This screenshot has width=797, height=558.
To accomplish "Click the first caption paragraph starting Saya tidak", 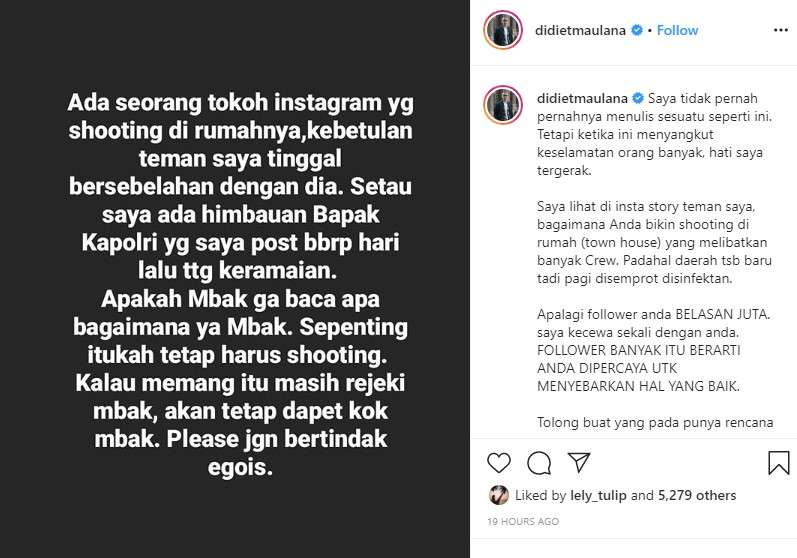I will [x=655, y=134].
